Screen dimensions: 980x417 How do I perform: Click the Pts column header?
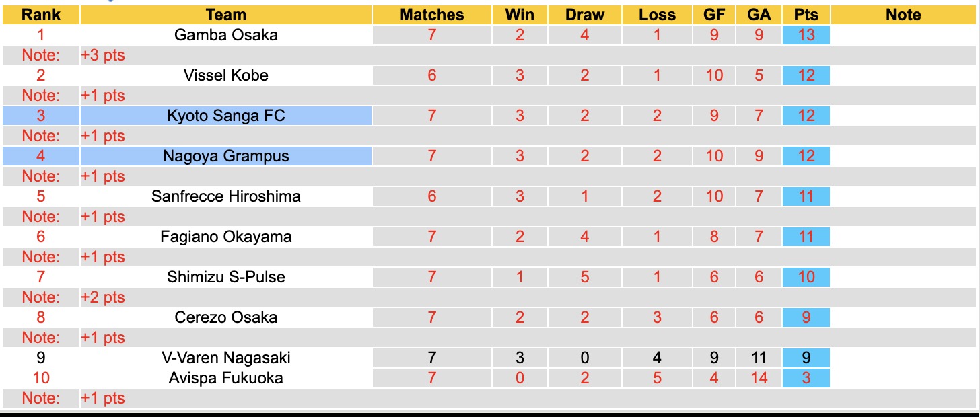tap(806, 15)
